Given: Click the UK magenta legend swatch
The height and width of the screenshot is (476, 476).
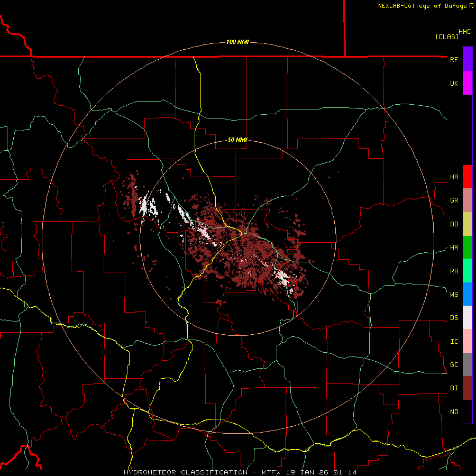Looking at the screenshot, I should pos(467,83).
